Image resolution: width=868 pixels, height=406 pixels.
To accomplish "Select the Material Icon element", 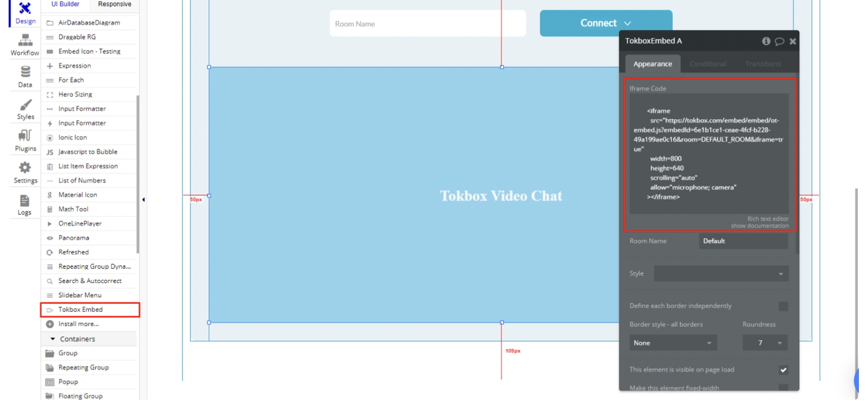I will 89,194.
